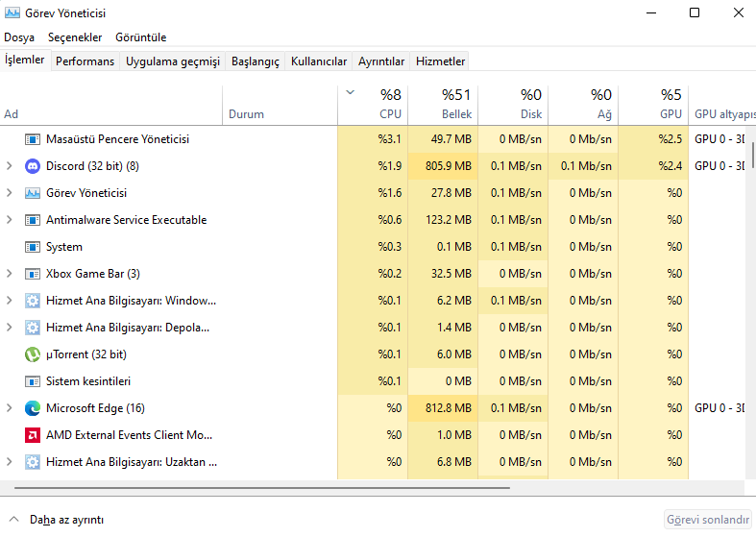This screenshot has width=756, height=537.
Task: Select the İşlemler tab
Action: 25,60
